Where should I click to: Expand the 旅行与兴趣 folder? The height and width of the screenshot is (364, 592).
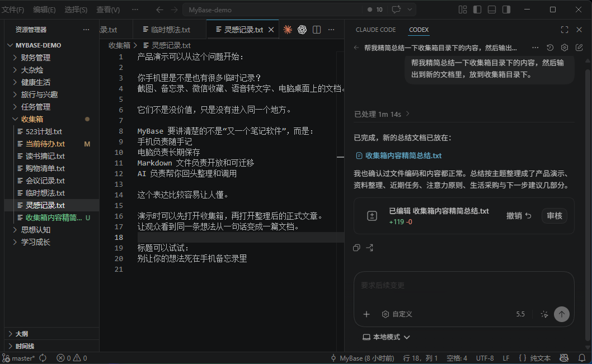(x=51, y=94)
